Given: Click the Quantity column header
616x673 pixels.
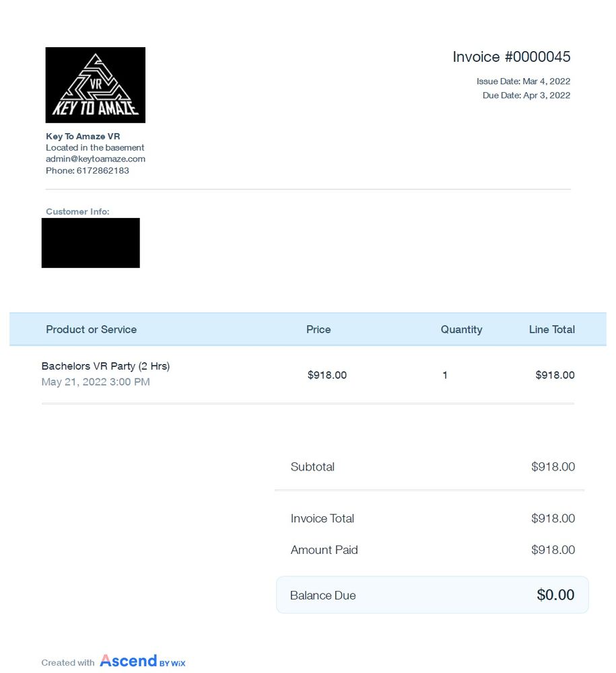Looking at the screenshot, I should (x=461, y=329).
